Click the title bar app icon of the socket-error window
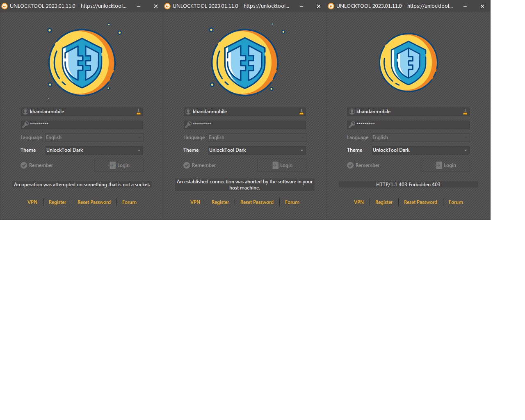The image size is (525, 420). (x=5, y=6)
